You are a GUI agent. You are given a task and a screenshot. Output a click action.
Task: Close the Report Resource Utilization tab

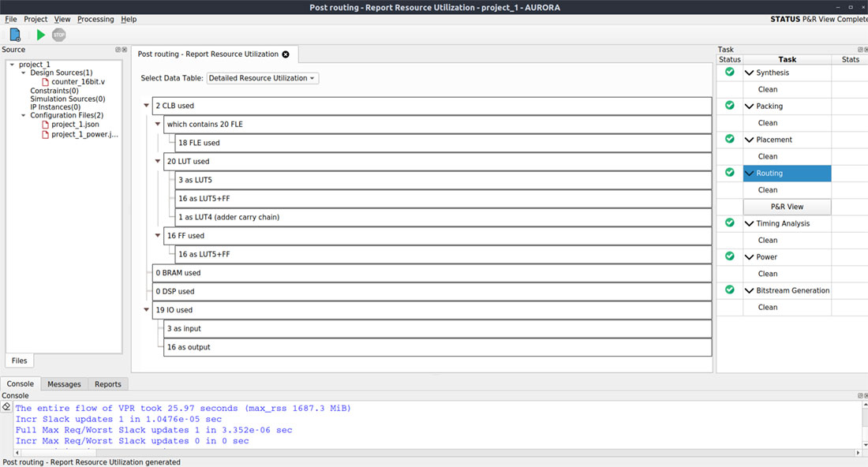(x=286, y=54)
